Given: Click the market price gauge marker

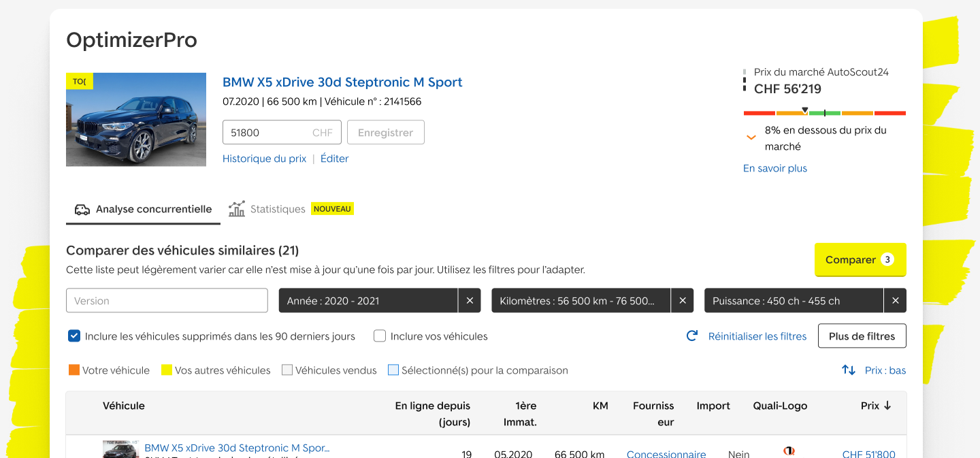Looking at the screenshot, I should (805, 110).
